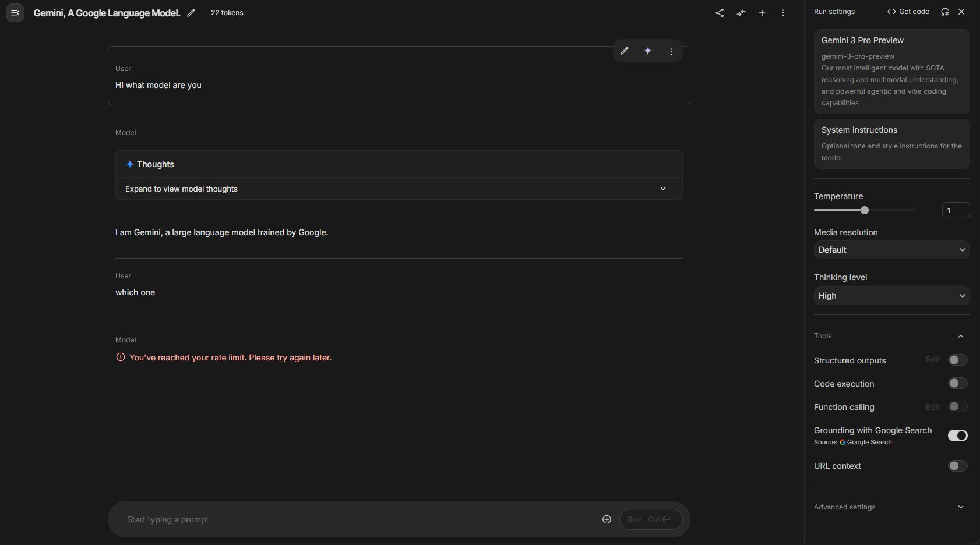
Task: Click the pencil icon to rename chat title
Action: tap(191, 13)
